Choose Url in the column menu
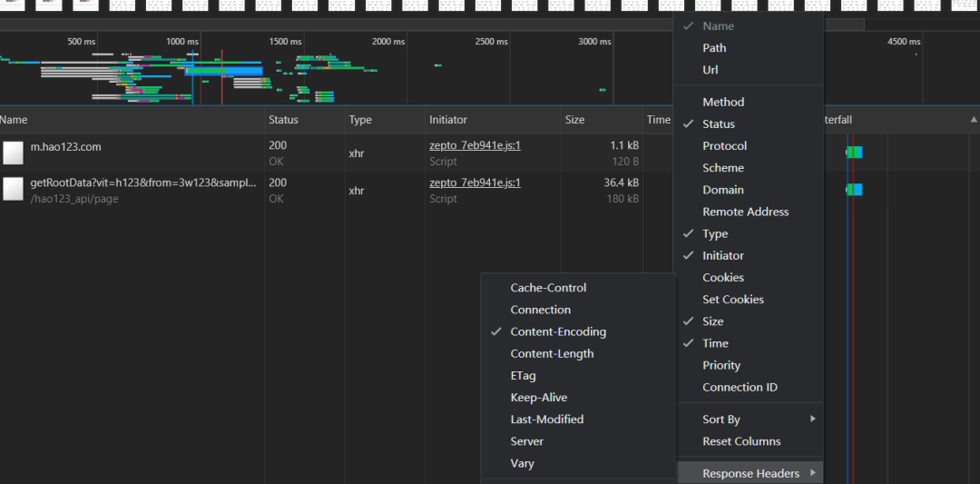Image resolution: width=980 pixels, height=484 pixels. (749, 69)
